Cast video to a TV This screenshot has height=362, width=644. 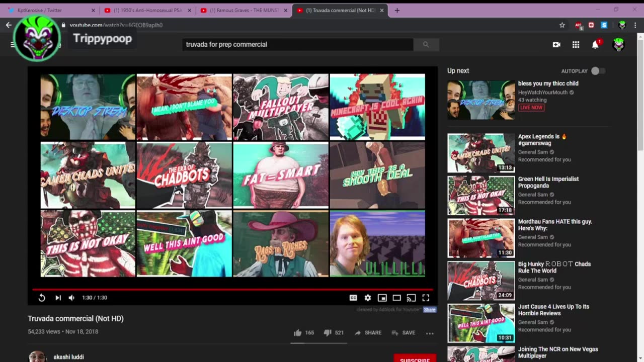pyautogui.click(x=411, y=298)
